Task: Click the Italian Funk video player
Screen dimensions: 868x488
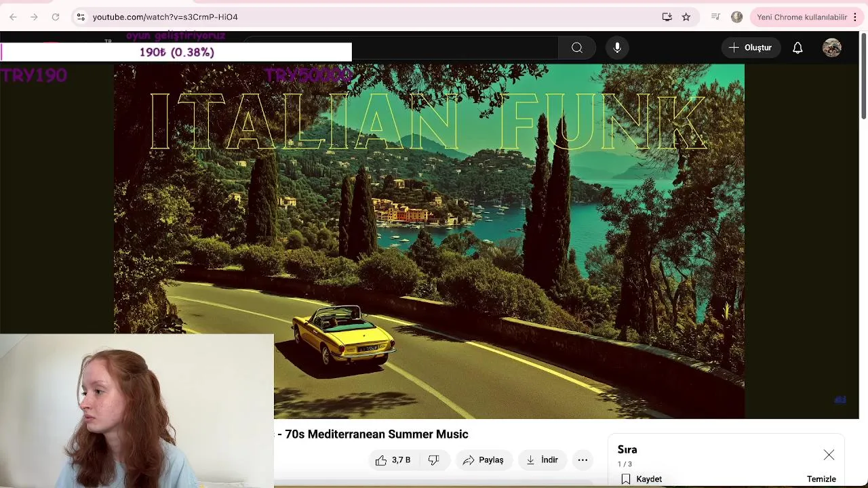Action: [429, 241]
